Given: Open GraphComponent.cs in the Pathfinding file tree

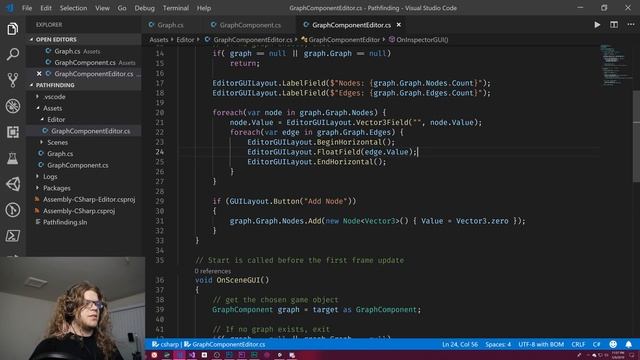Looking at the screenshot, I should [78, 165].
